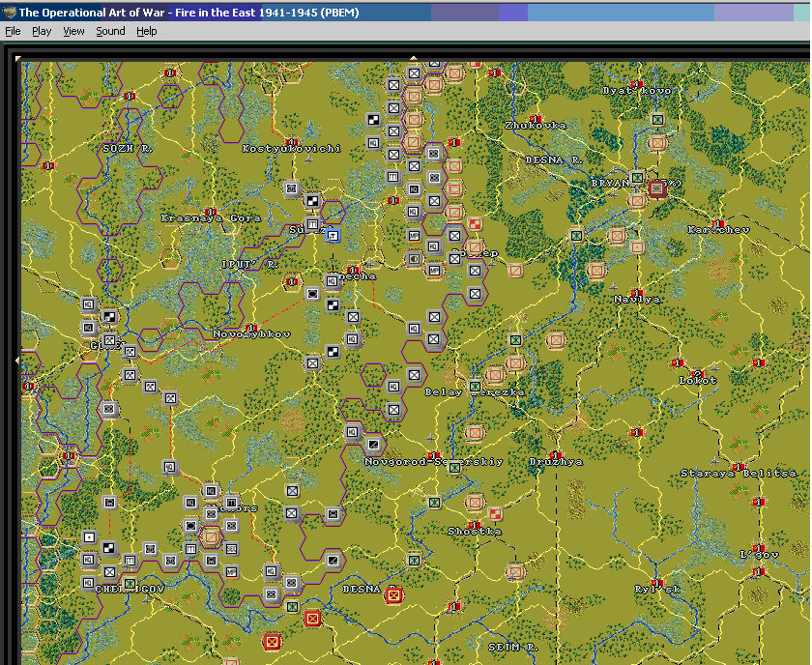The height and width of the screenshot is (665, 812).
Task: Select the single-dot symbol unit west of Chernigov
Action: pyautogui.click(x=89, y=537)
